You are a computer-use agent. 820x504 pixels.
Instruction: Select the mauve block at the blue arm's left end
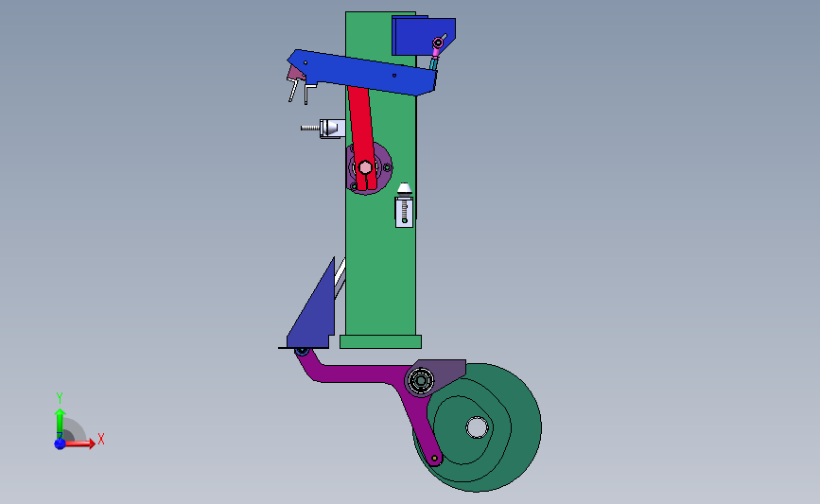click(x=295, y=72)
